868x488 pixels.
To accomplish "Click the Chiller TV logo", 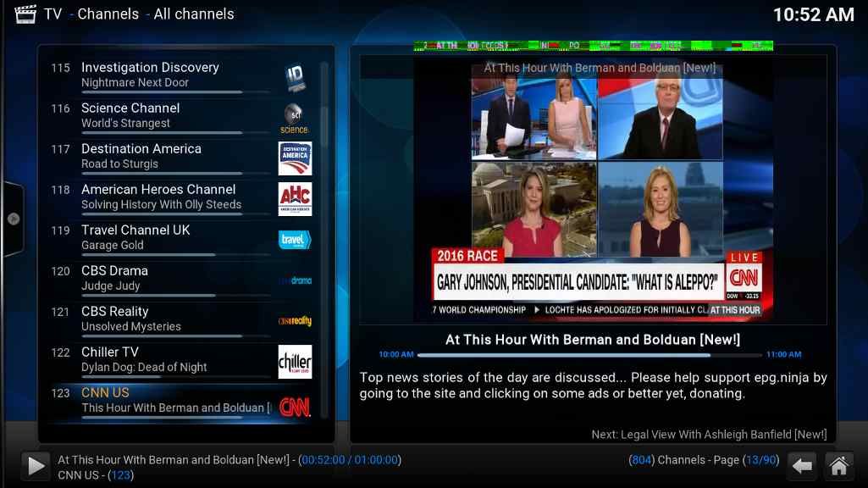I will point(295,362).
